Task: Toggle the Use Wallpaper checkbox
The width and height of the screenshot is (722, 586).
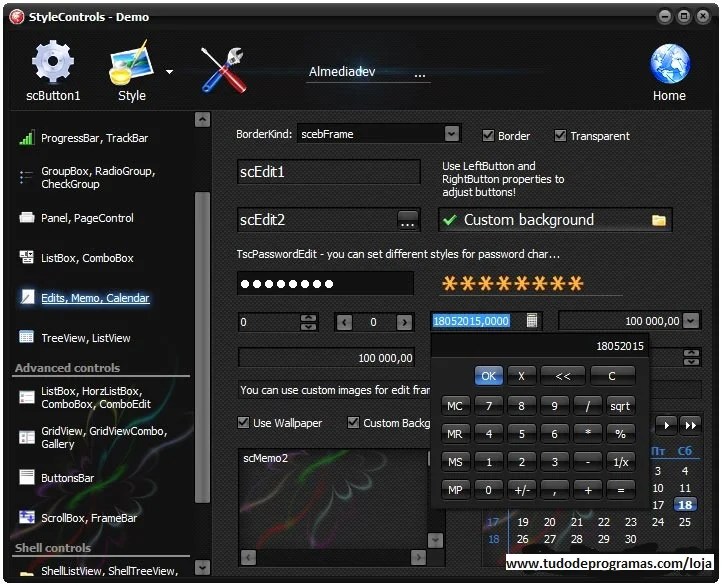Action: point(244,422)
